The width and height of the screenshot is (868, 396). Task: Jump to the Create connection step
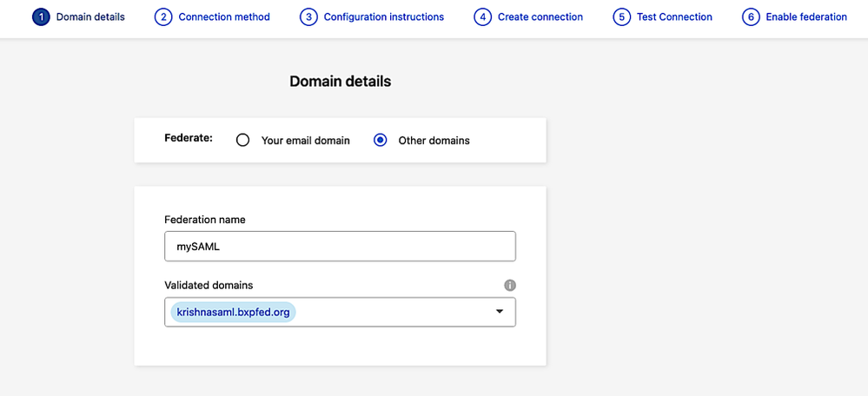[540, 16]
